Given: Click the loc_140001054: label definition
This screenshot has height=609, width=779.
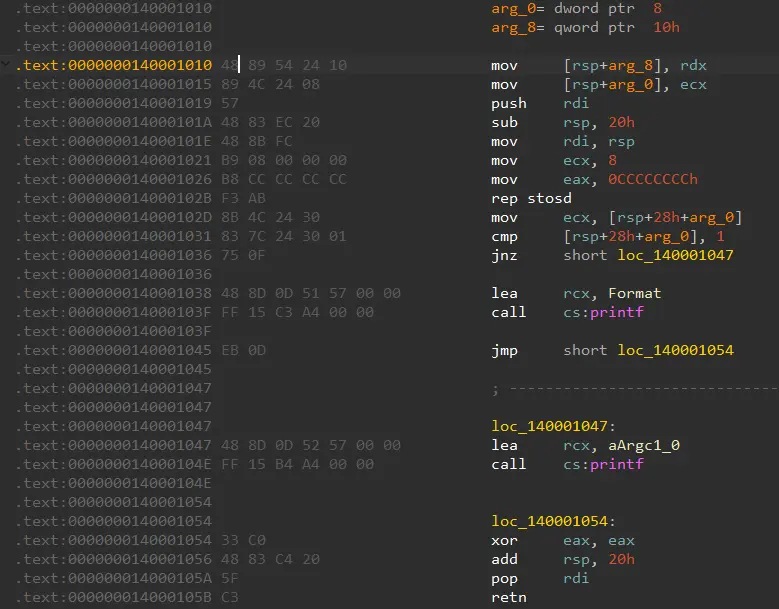Looking at the screenshot, I should click(553, 521).
